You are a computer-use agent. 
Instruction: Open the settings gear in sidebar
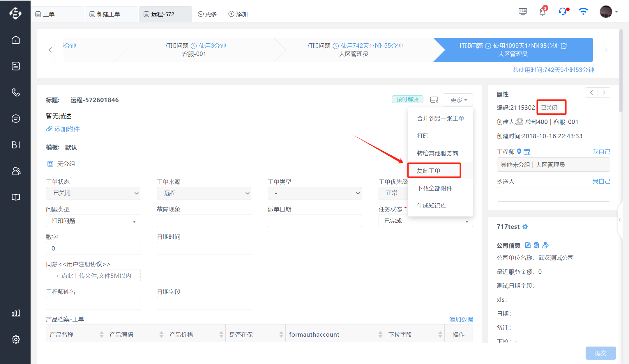[x=16, y=339]
